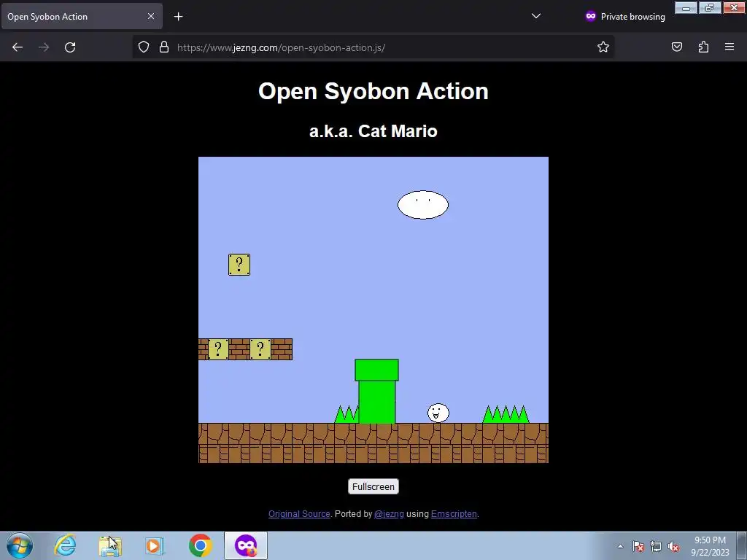Click the Open Syobon Action heading
Viewport: 747px width, 560px height.
(373, 91)
